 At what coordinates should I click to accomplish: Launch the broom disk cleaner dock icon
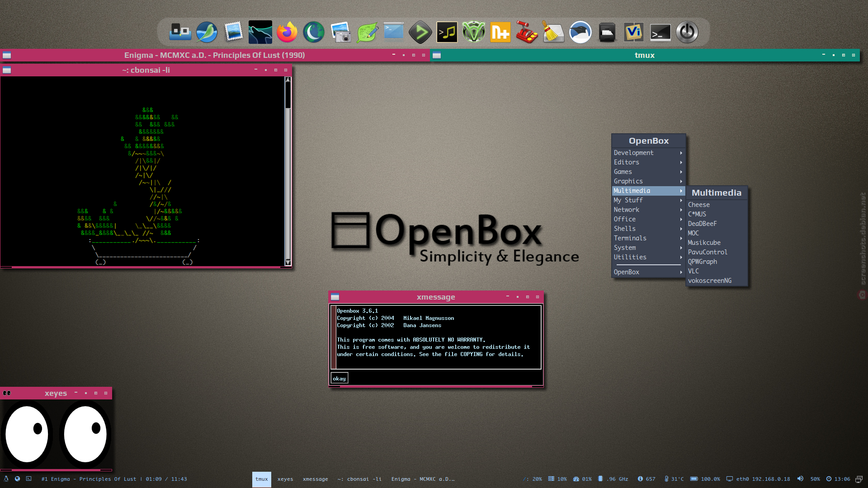pyautogui.click(x=553, y=33)
